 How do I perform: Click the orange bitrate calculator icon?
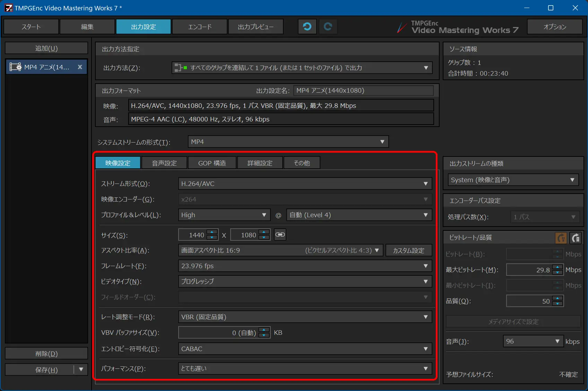[x=561, y=238]
